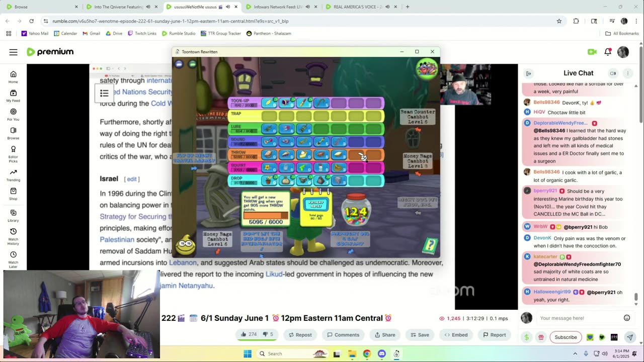
Task: Open My Feed in sidebar
Action: (x=13, y=96)
